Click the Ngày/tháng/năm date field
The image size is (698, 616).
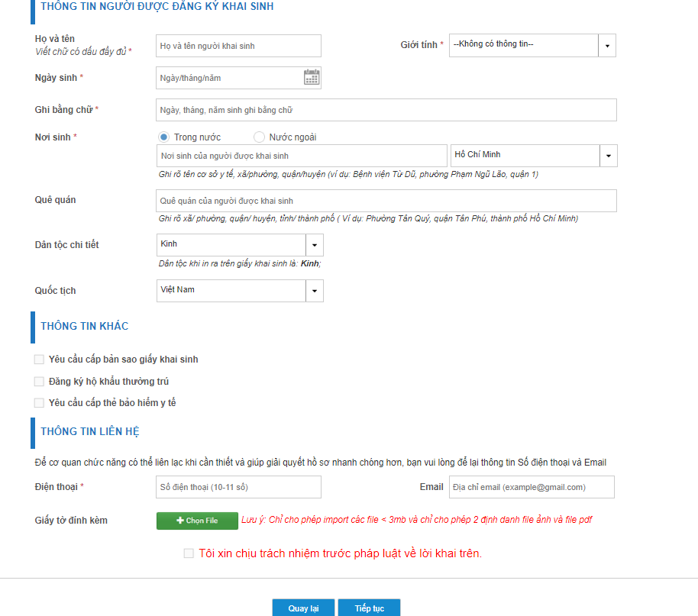pyautogui.click(x=229, y=78)
